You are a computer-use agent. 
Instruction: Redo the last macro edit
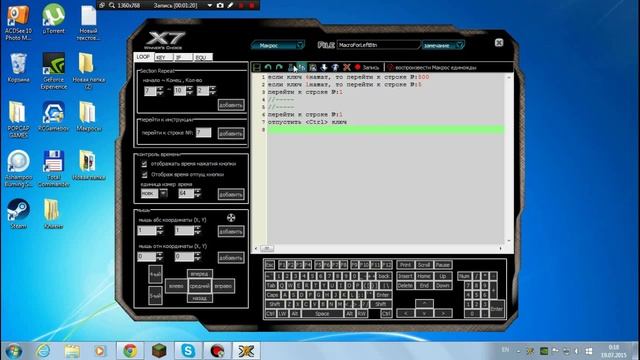click(279, 67)
